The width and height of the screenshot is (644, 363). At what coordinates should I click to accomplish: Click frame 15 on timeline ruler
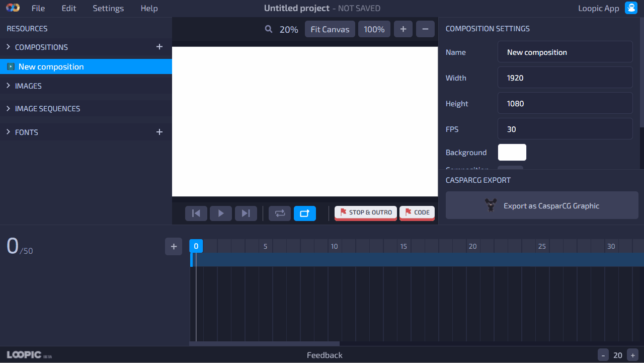pyautogui.click(x=404, y=246)
